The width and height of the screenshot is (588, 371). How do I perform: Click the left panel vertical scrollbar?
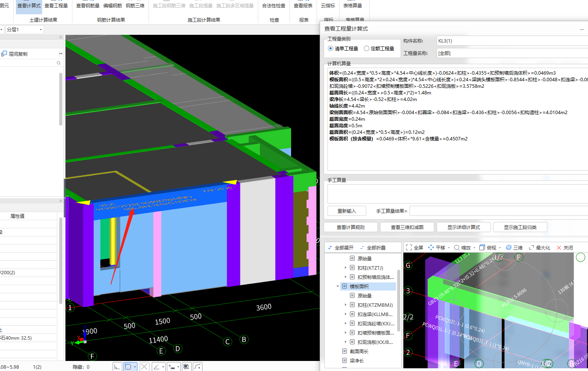[60, 99]
